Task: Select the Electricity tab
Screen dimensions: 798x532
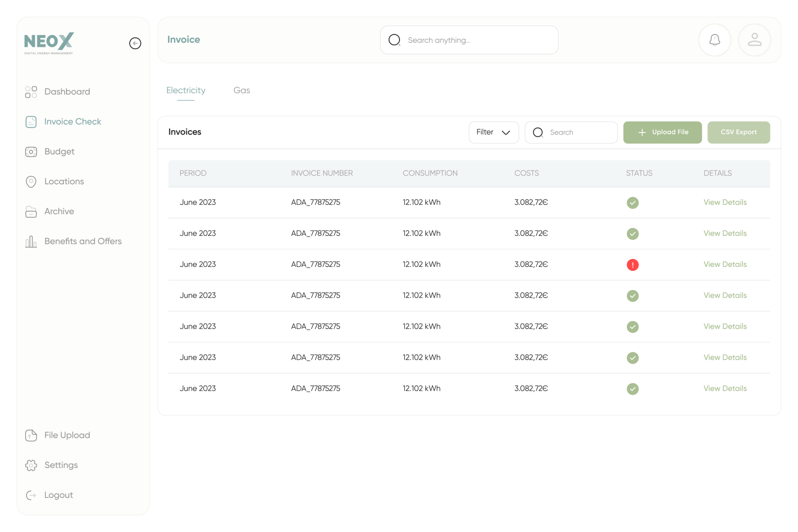Action: (x=186, y=91)
